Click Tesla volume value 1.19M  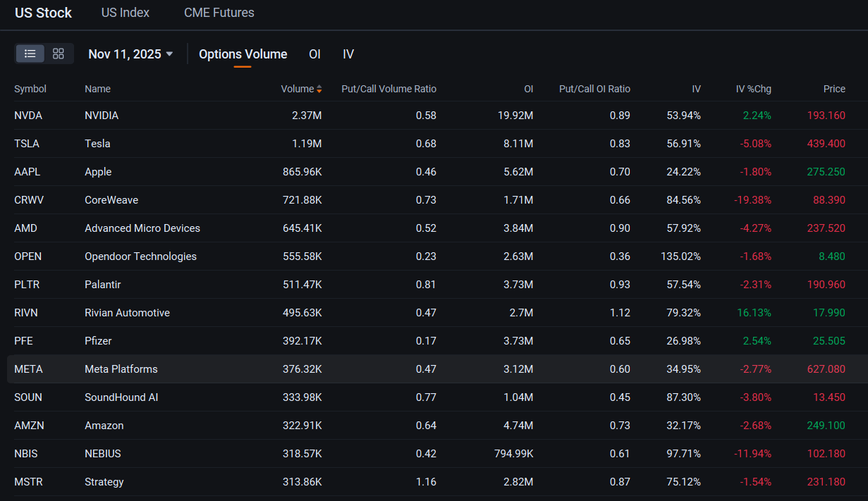pos(307,144)
